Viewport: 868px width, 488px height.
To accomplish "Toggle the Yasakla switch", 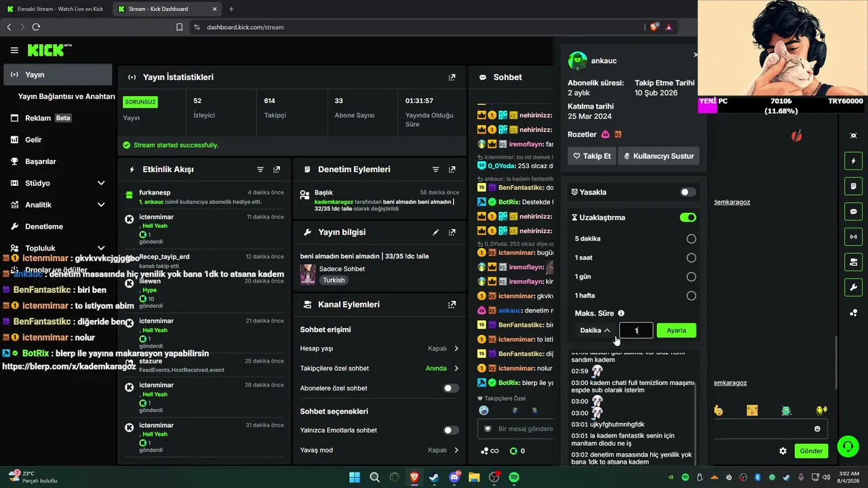I will (x=688, y=192).
